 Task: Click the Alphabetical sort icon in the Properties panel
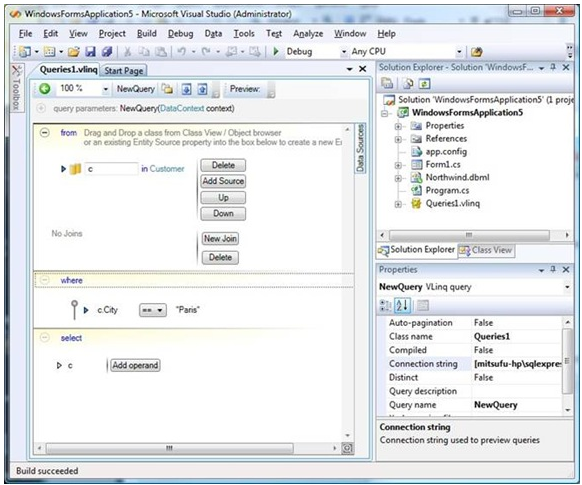click(402, 305)
